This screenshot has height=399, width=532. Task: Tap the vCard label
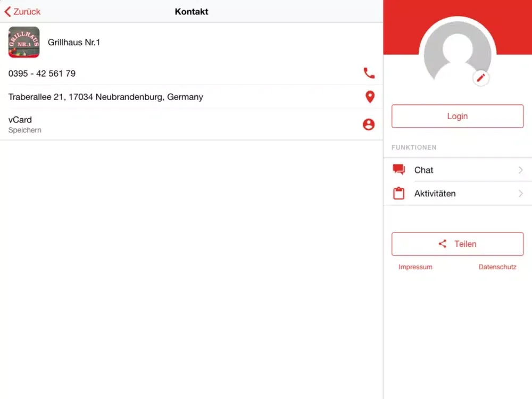pos(20,120)
